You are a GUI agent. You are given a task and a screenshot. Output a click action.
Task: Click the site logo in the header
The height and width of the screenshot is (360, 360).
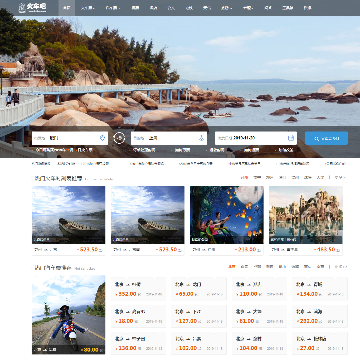pos(32,7)
